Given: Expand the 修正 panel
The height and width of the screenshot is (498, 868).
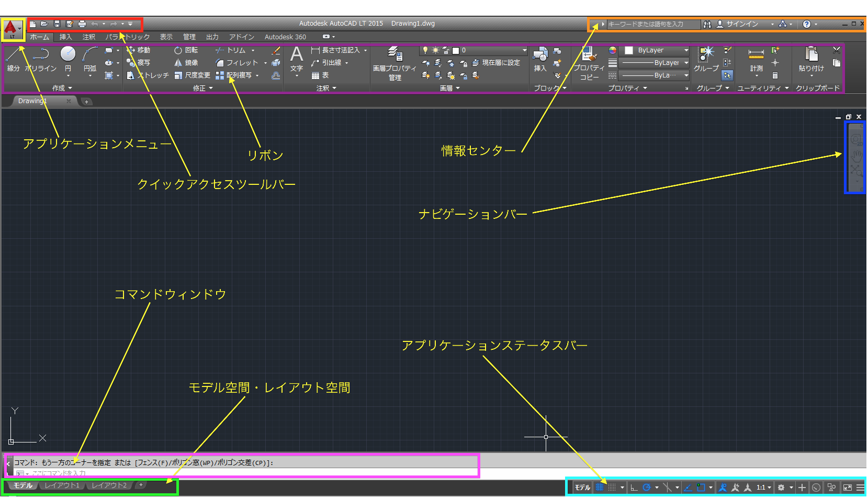Looking at the screenshot, I should coord(203,88).
